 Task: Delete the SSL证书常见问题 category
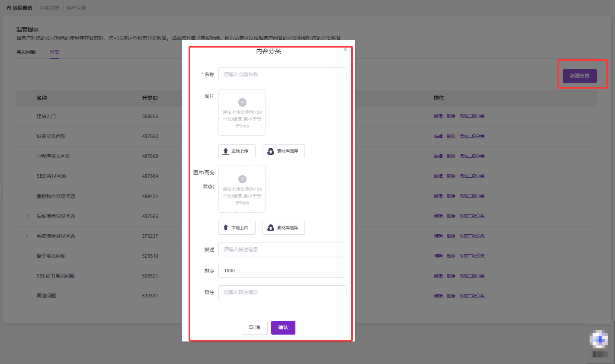(451, 276)
